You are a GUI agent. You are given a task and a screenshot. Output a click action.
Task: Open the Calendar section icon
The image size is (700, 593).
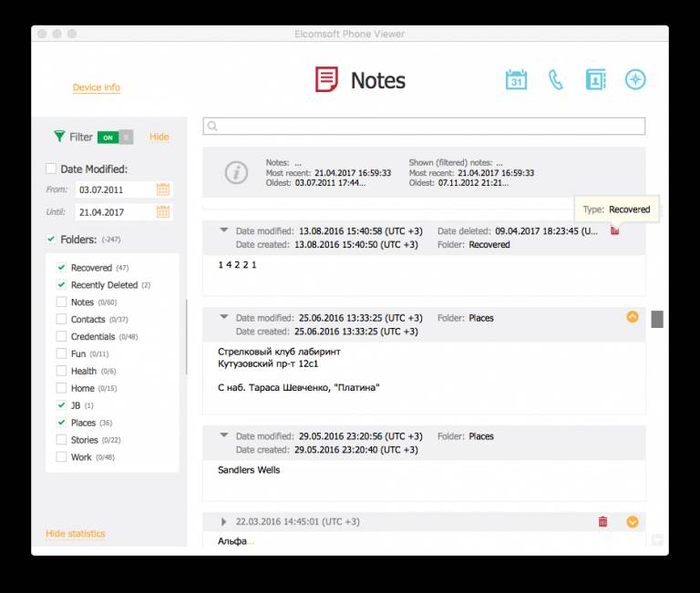pos(516,79)
